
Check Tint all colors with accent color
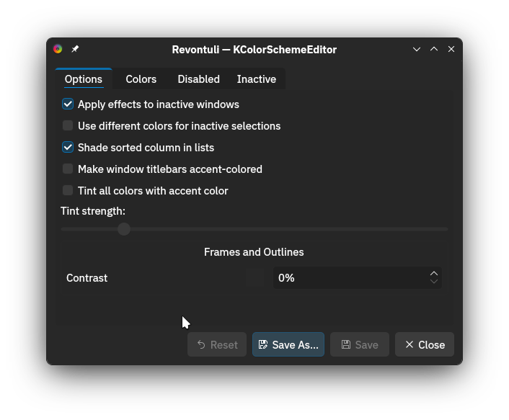68,191
